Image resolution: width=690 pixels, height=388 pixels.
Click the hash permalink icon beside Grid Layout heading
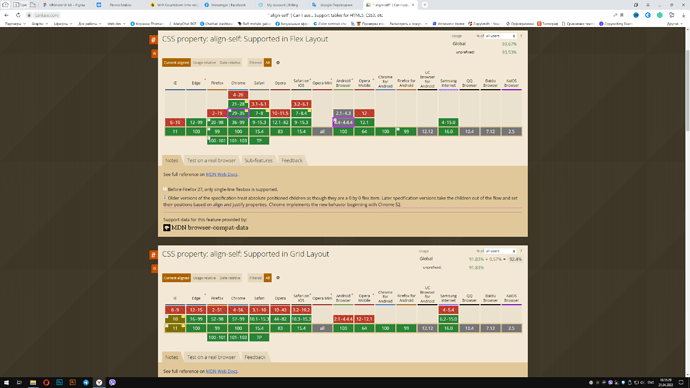point(154,255)
